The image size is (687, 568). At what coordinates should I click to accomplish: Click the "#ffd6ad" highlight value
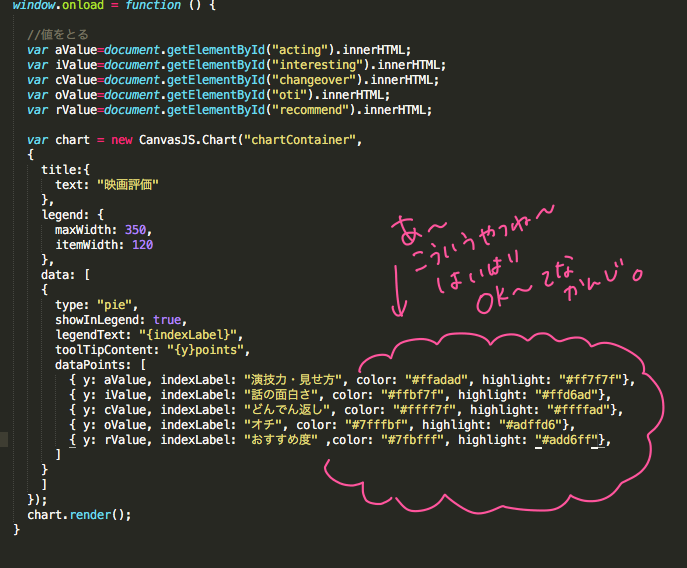567,394
